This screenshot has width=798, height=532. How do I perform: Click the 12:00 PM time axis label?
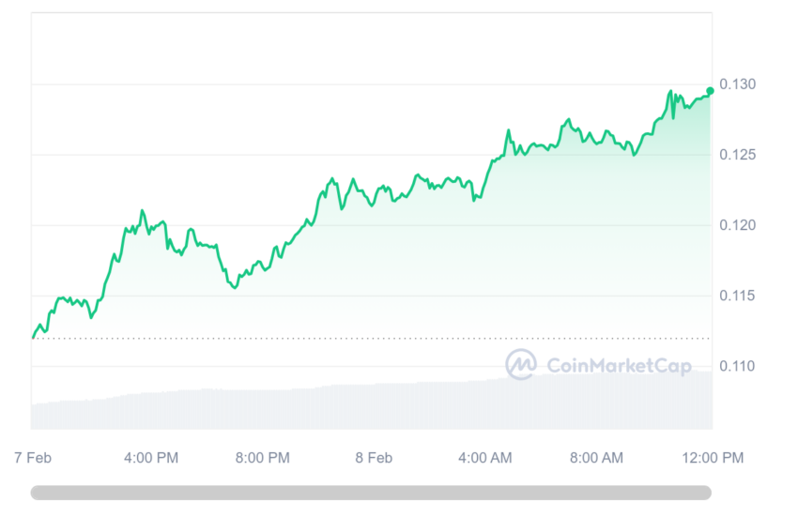click(x=713, y=458)
